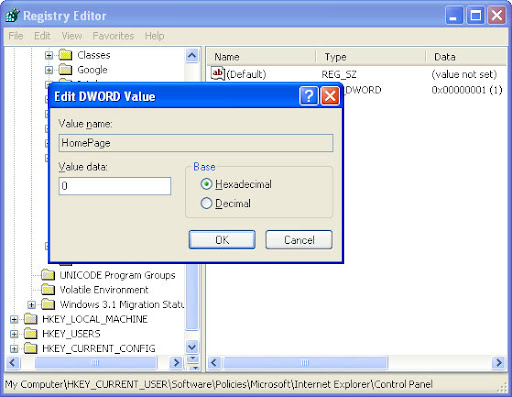
Task: Expand the HKEY_CURRENT_CONFIG hive
Action: 14,349
